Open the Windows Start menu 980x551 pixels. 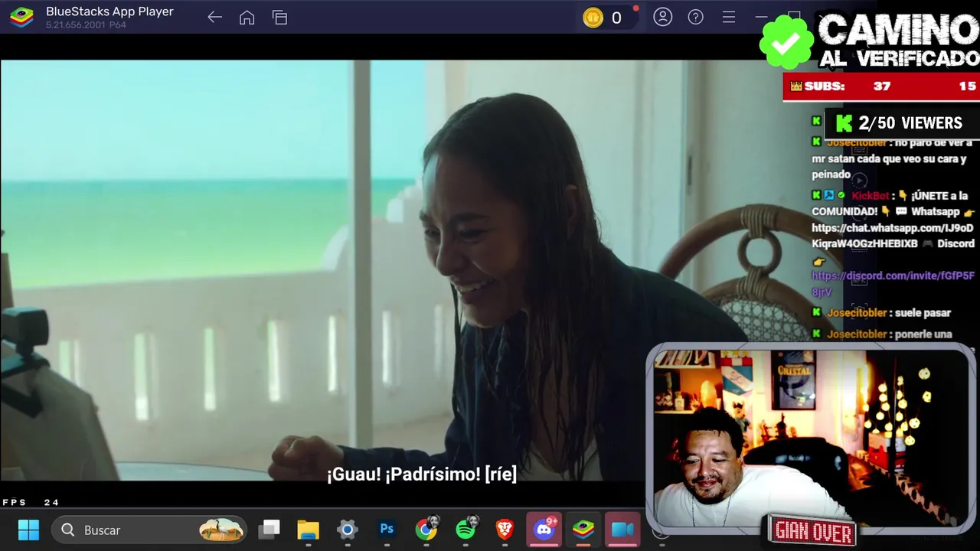28,530
